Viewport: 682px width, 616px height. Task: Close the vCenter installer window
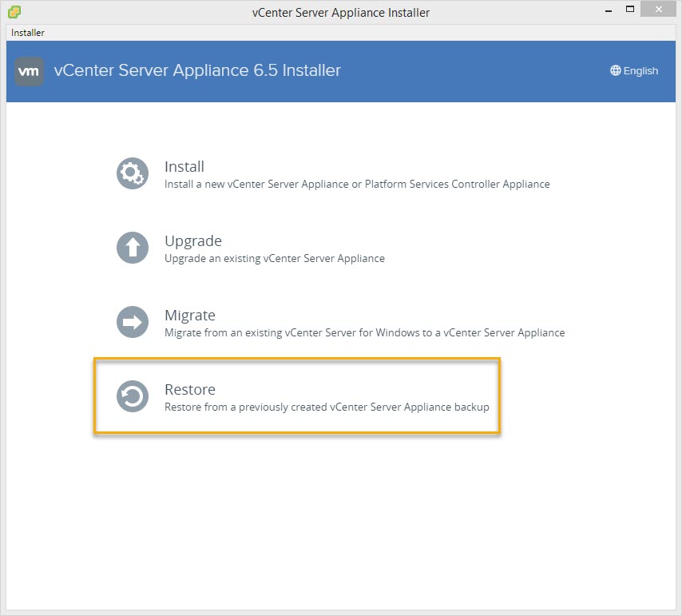pyautogui.click(x=660, y=10)
